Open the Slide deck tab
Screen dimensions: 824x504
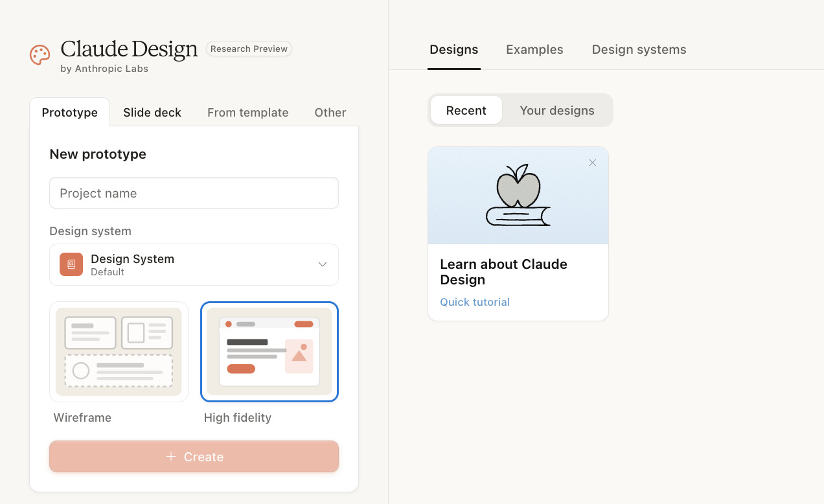click(152, 112)
